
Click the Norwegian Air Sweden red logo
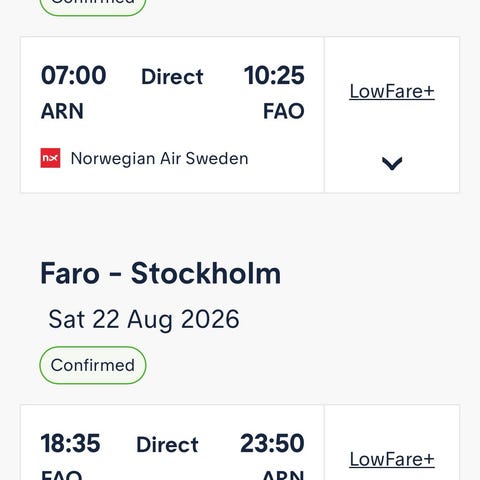(x=50, y=158)
